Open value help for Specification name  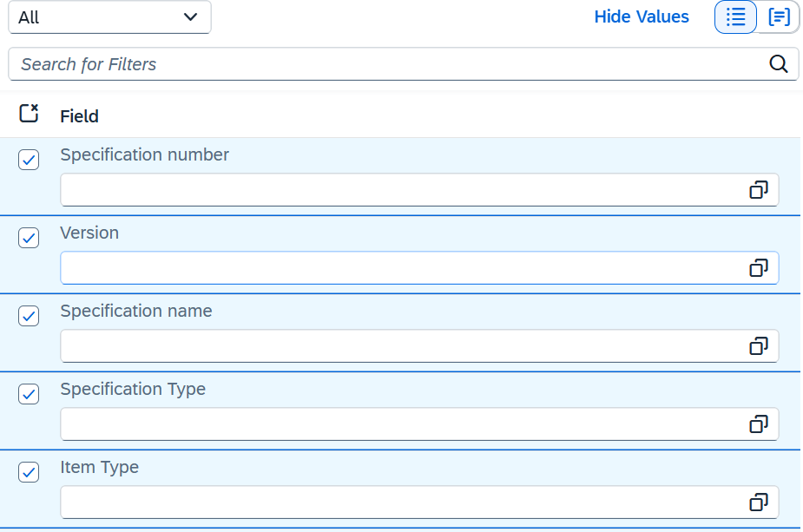pos(759,346)
